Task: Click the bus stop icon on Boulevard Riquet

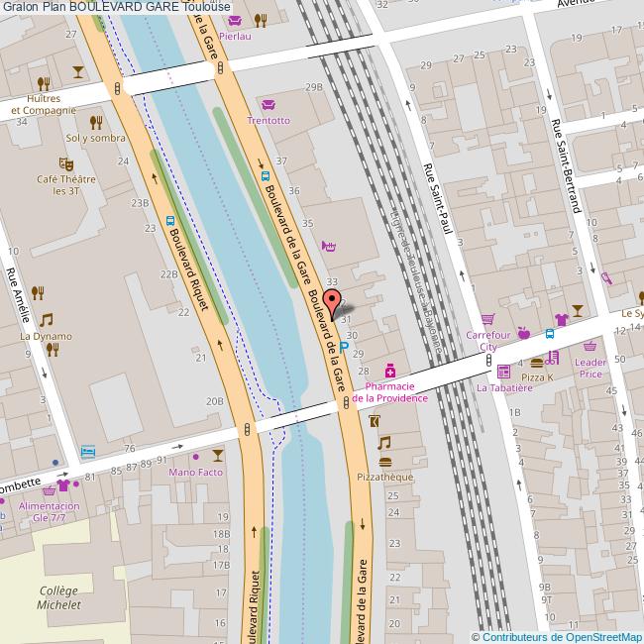Action: [170, 221]
